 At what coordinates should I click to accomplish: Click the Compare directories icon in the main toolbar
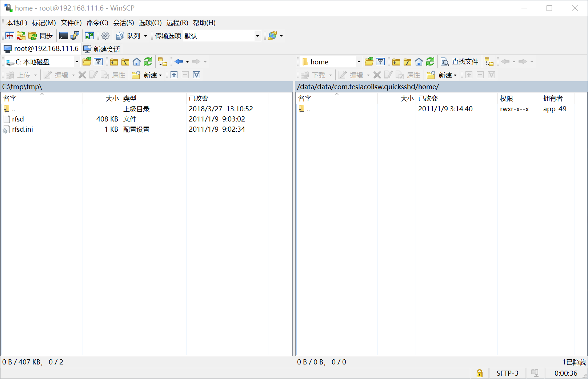point(10,36)
